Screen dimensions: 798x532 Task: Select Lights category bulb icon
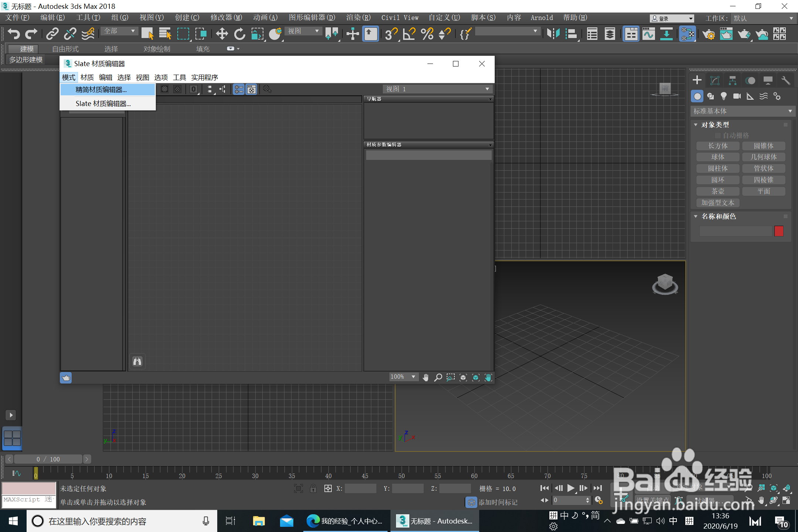pyautogui.click(x=724, y=96)
